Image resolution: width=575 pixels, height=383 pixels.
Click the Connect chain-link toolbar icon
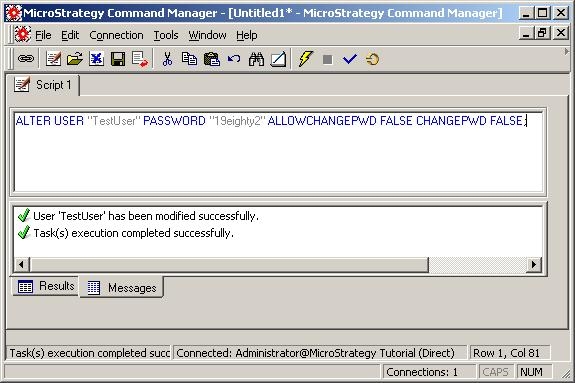point(26,59)
